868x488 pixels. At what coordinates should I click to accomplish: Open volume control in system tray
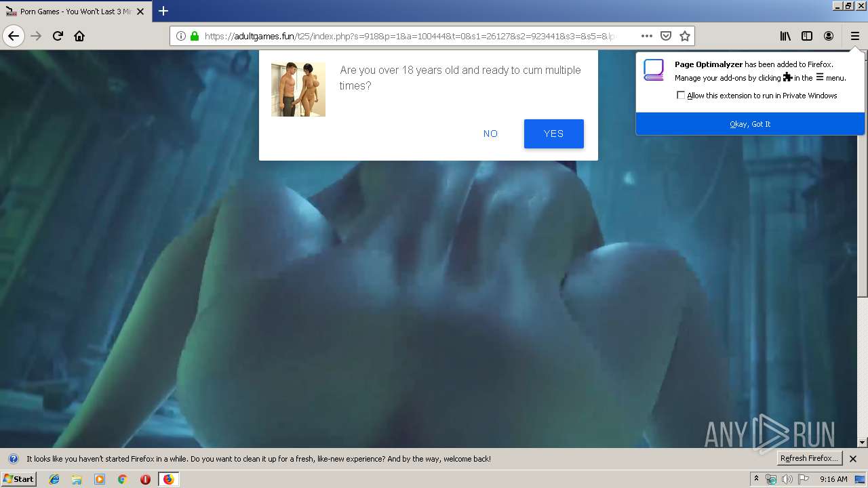point(787,479)
